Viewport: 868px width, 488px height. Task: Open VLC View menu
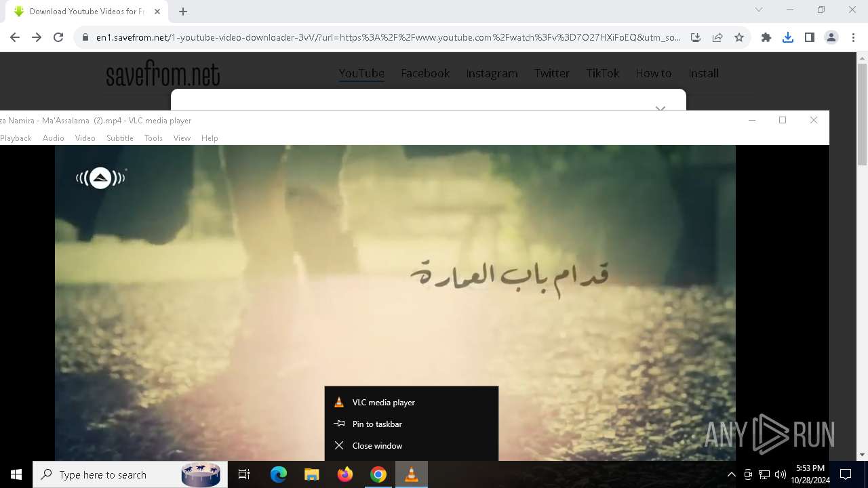(x=182, y=138)
